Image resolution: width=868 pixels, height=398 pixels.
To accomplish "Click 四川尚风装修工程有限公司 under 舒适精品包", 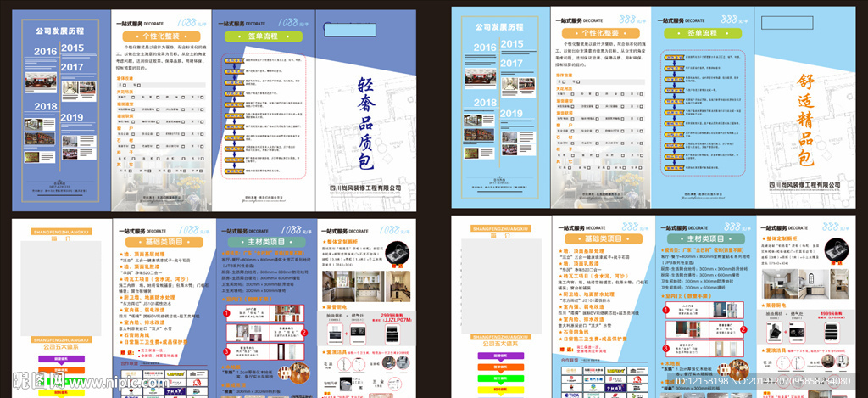I will click(x=805, y=185).
